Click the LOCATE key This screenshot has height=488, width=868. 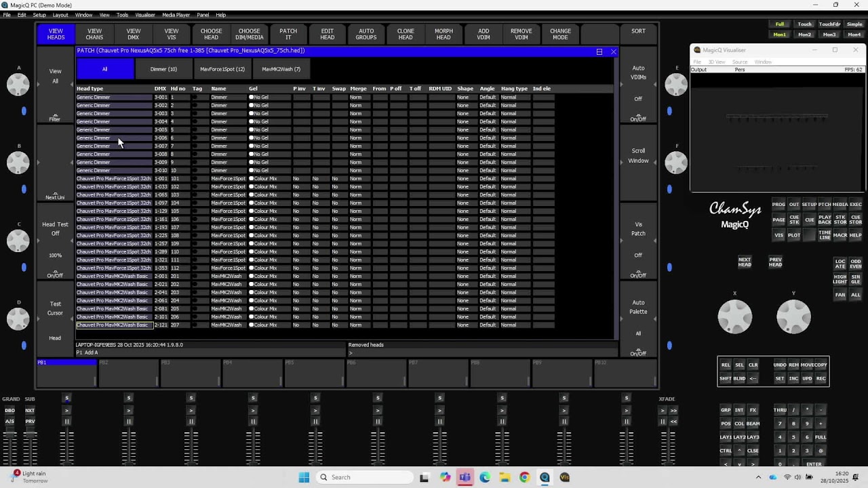[840, 264]
